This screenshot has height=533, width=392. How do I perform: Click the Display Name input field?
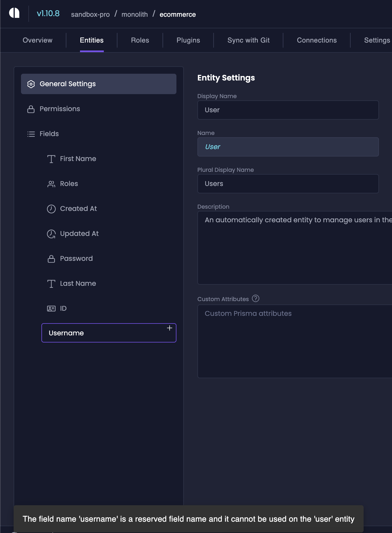coord(288,110)
